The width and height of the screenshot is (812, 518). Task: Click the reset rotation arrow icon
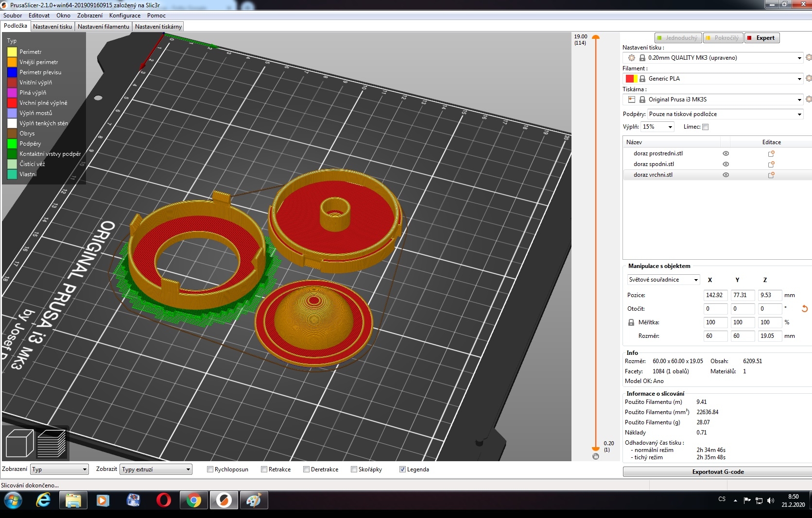pyautogui.click(x=804, y=309)
